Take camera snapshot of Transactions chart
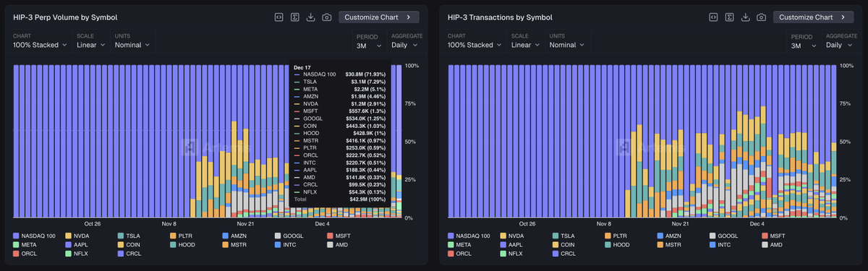 pos(762,17)
